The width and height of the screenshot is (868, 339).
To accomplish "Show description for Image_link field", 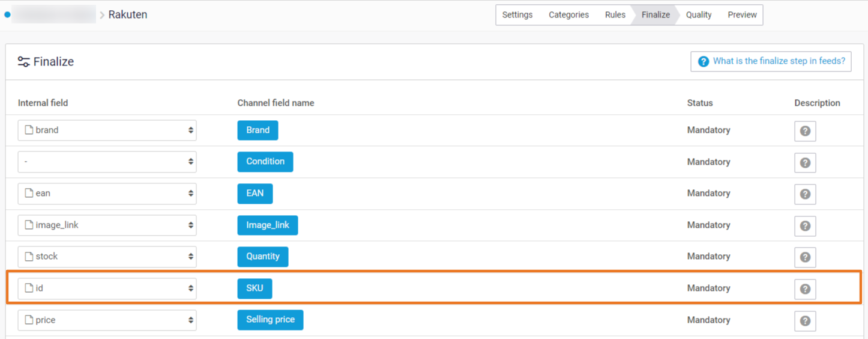I will click(x=805, y=225).
